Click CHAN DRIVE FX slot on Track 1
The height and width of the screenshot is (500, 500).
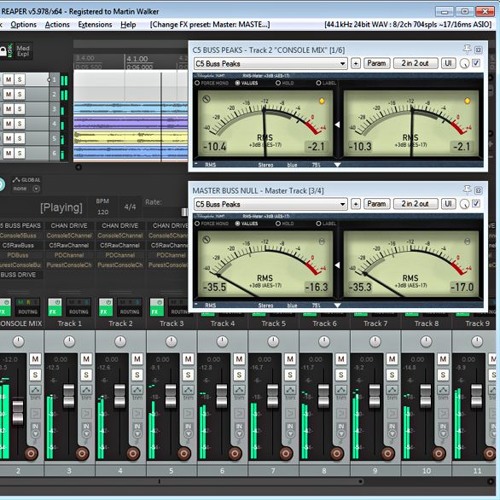pos(69,226)
